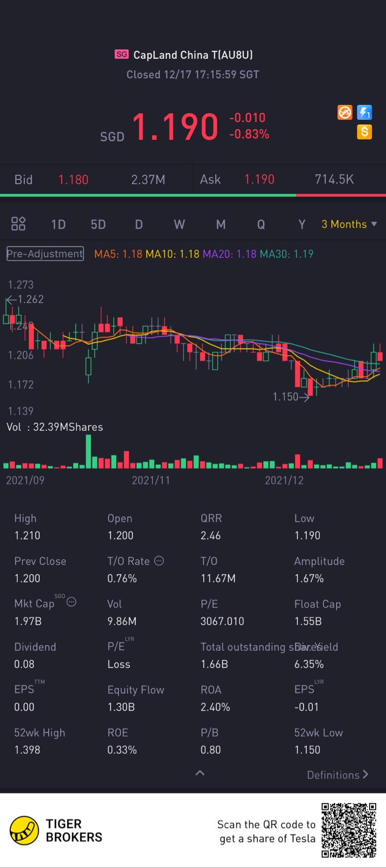Viewport: 386px width, 868px height.
Task: Toggle the Pre-Adjustment price setting
Action: click(x=45, y=254)
